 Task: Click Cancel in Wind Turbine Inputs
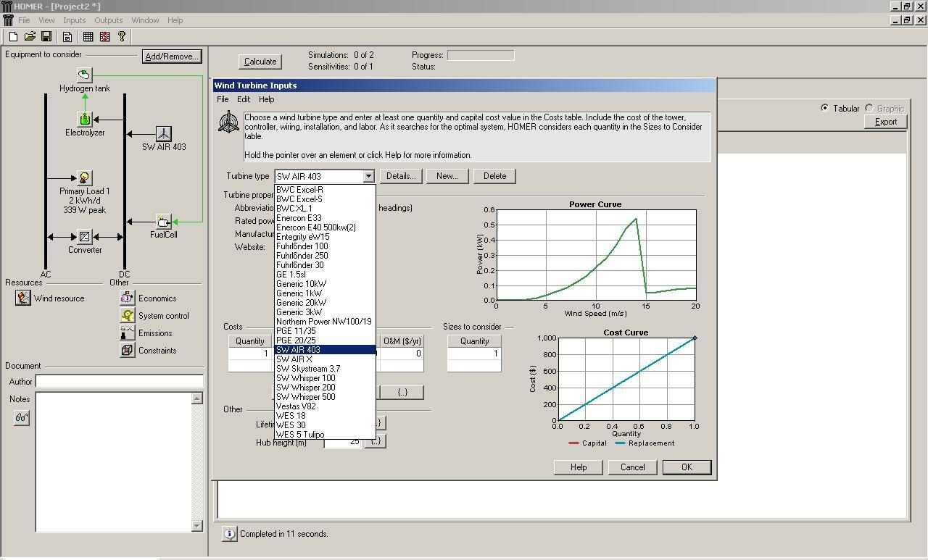[632, 467]
